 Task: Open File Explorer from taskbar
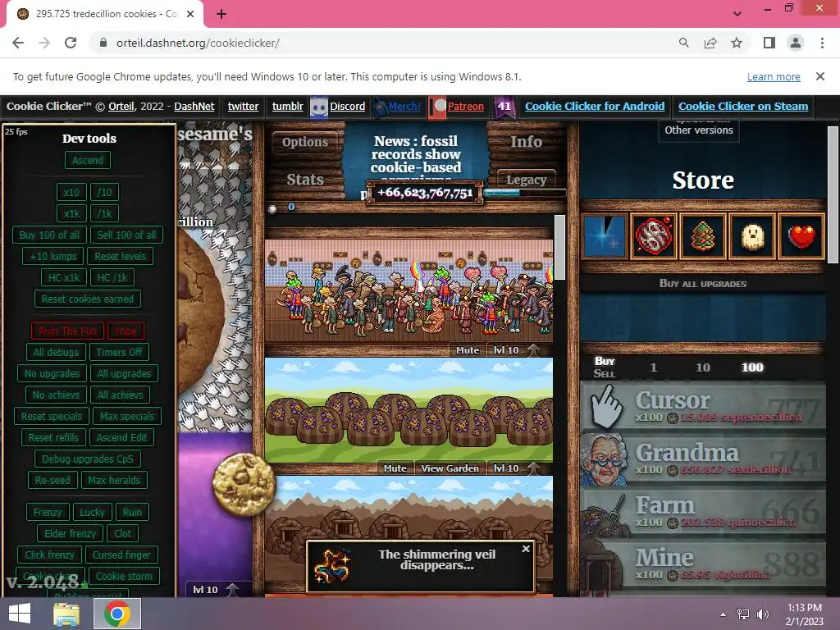coord(66,614)
